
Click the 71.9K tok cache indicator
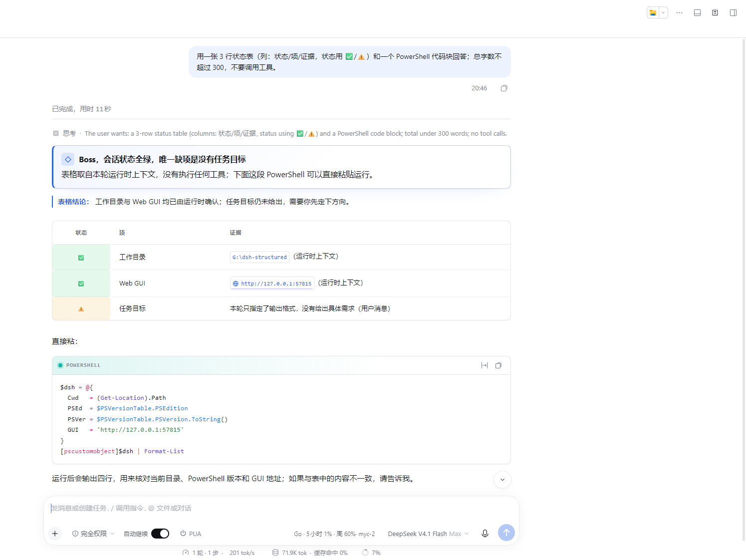tap(309, 553)
